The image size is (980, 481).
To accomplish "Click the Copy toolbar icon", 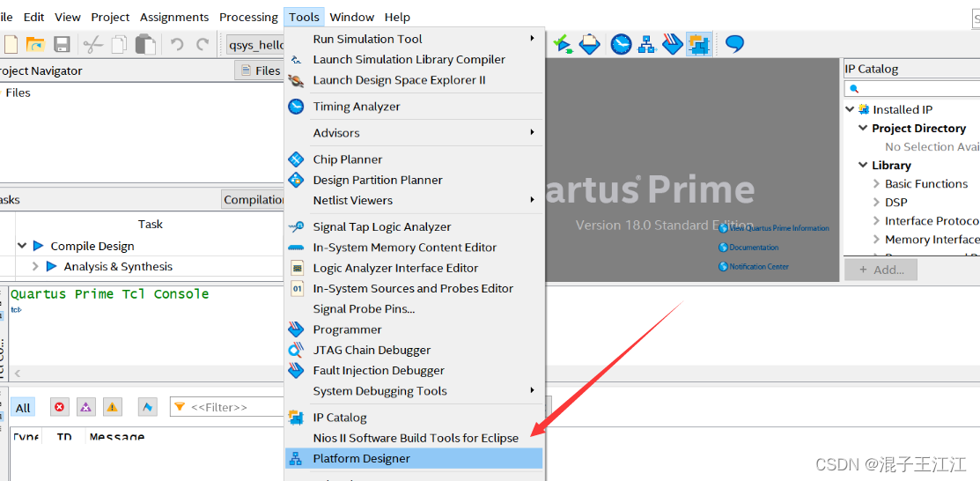I will (119, 44).
